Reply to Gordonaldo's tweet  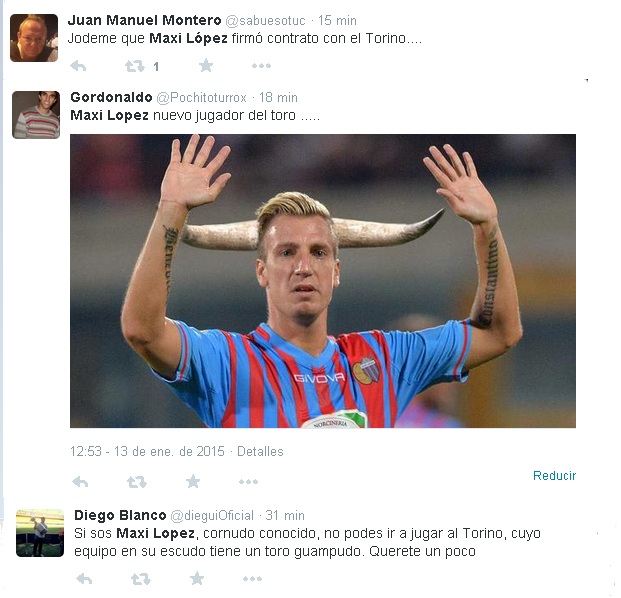coord(80,482)
